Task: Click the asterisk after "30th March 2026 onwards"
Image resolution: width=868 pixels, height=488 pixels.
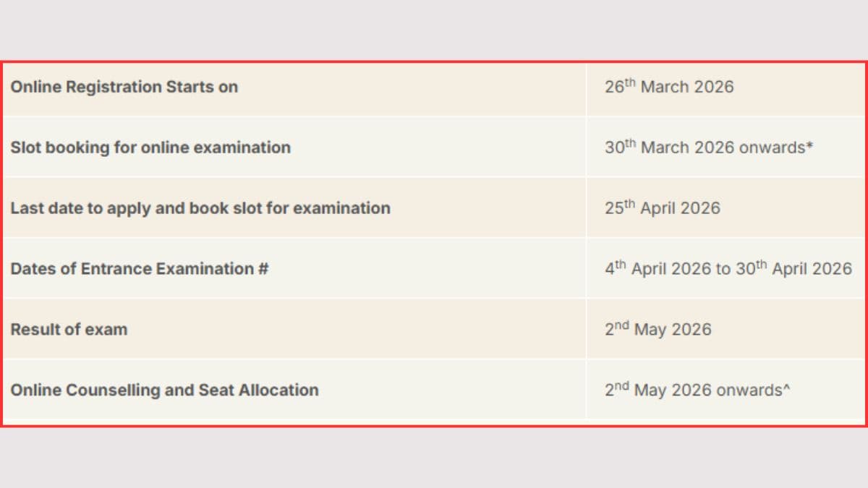Action: tap(810, 146)
